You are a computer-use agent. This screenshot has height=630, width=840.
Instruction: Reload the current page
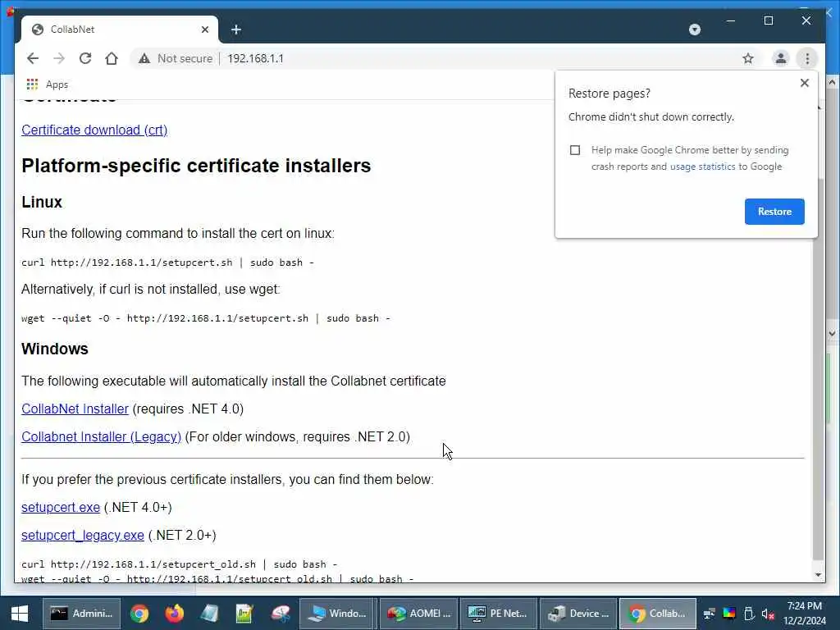coord(85,58)
